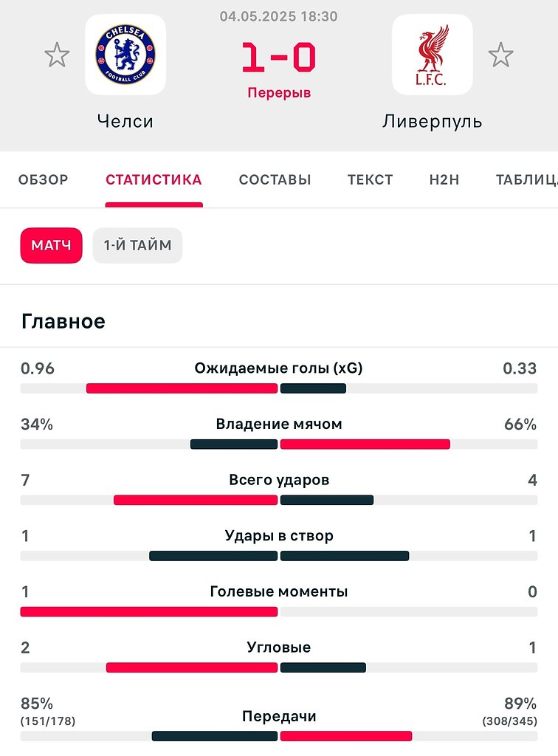Tap the Ожидаемые голы (xG) bar
Screen dimensions: 558x756
click(x=279, y=388)
